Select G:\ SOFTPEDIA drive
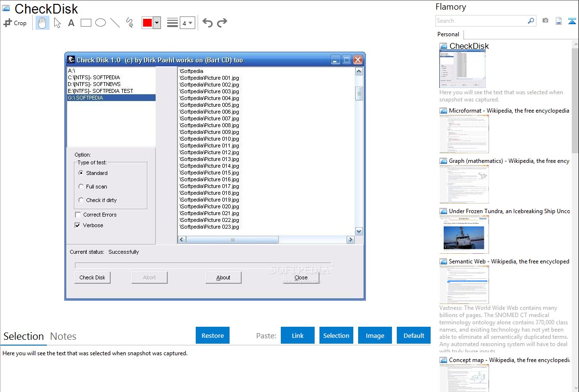Viewport: 579px width, 392px height. click(111, 98)
